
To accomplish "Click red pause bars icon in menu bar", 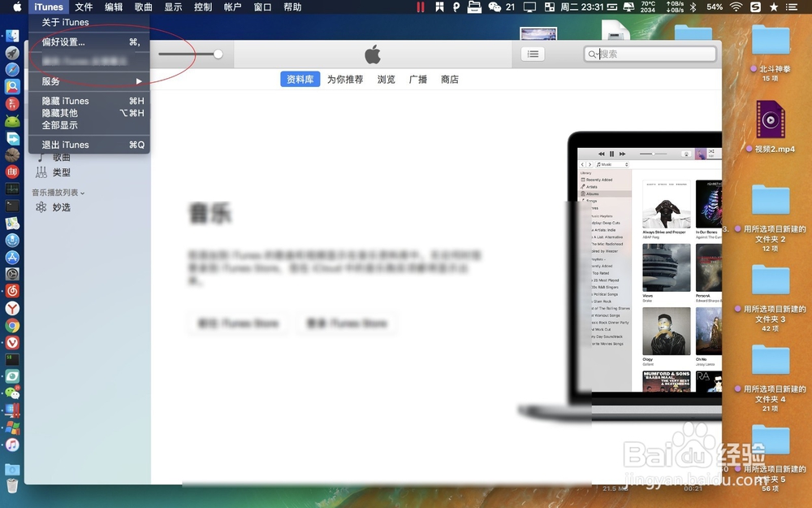I will click(421, 7).
